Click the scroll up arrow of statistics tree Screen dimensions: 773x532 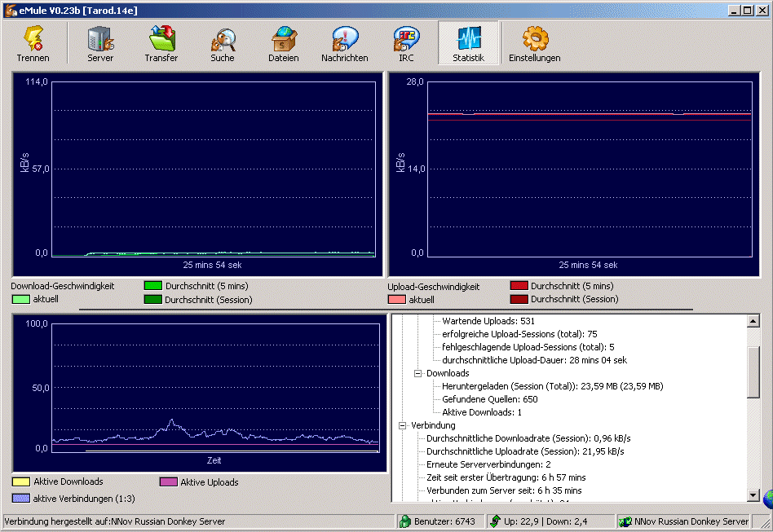pos(753,321)
